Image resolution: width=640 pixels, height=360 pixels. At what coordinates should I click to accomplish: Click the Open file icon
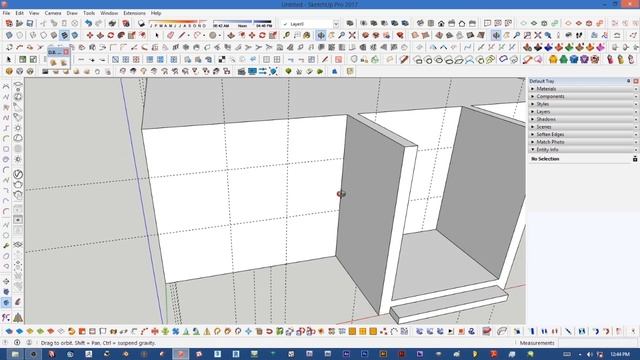[x=19, y=23]
